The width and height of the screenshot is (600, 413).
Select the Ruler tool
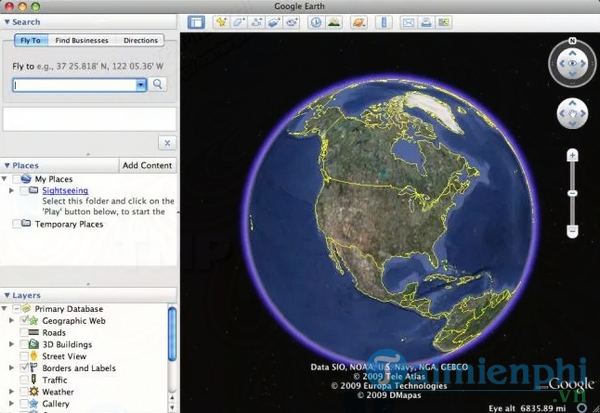pos(383,22)
